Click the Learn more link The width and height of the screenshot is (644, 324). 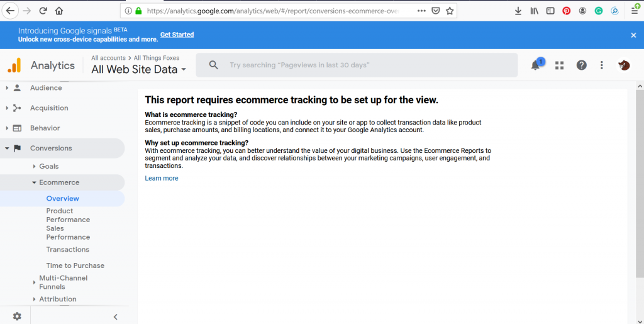pos(162,178)
